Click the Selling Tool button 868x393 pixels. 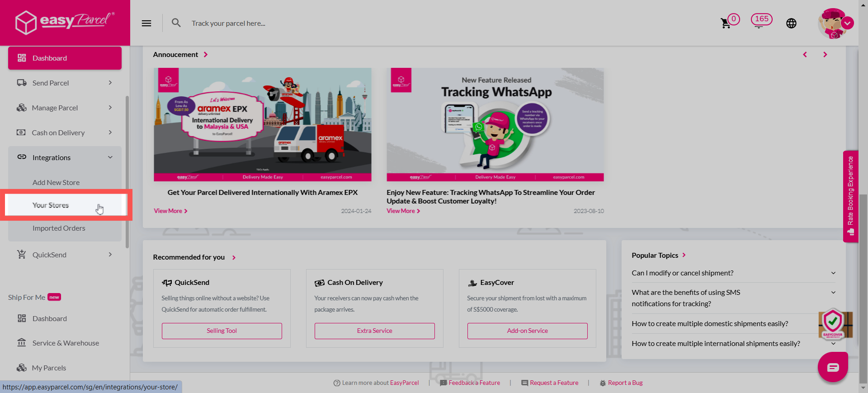(222, 331)
